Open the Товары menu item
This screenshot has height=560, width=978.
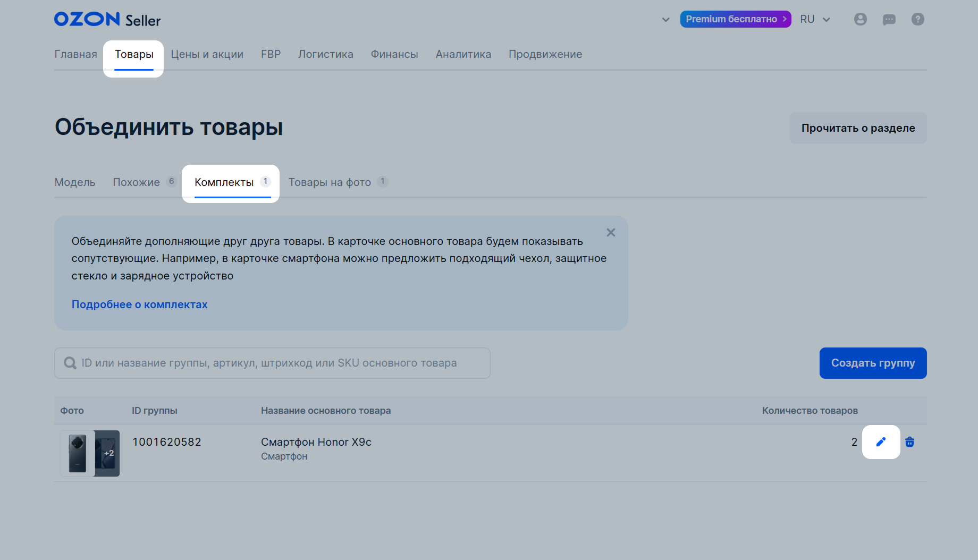(134, 54)
